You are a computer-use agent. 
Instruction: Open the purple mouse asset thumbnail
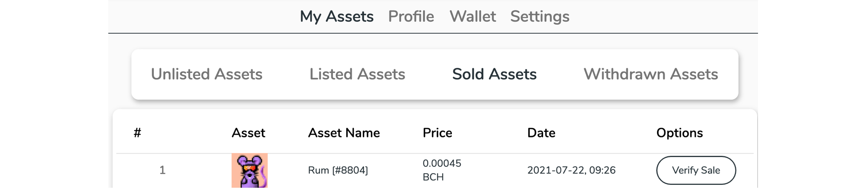[249, 171]
